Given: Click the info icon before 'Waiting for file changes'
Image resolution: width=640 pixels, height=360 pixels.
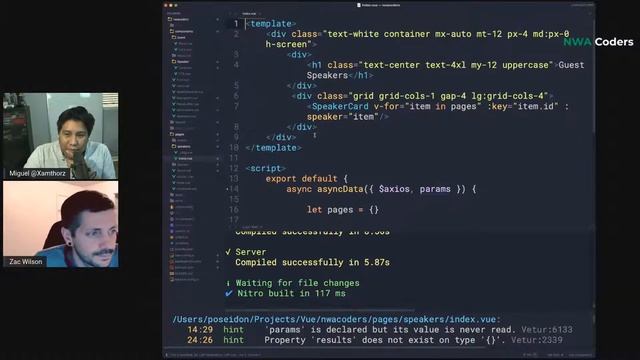Looking at the screenshot, I should 228,283.
